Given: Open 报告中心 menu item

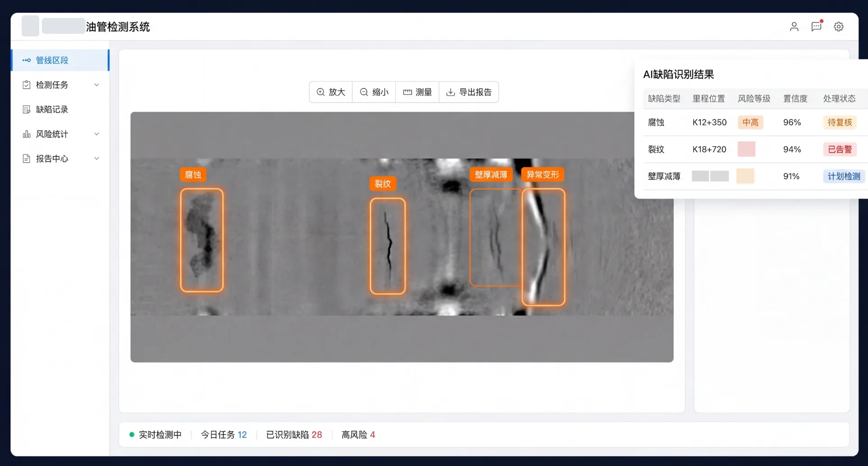Looking at the screenshot, I should (x=60, y=158).
